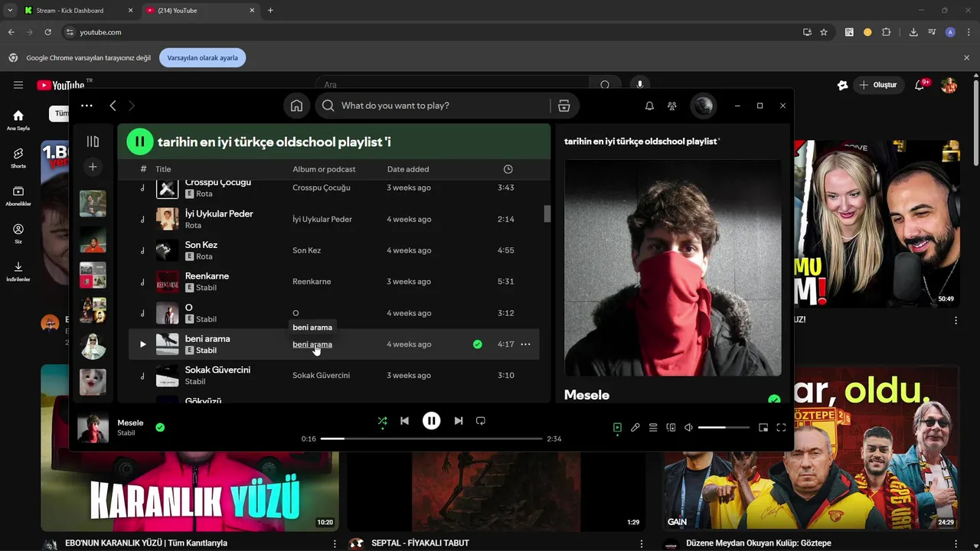
Task: Open Chrome extensions puzzle icon
Action: (887, 32)
